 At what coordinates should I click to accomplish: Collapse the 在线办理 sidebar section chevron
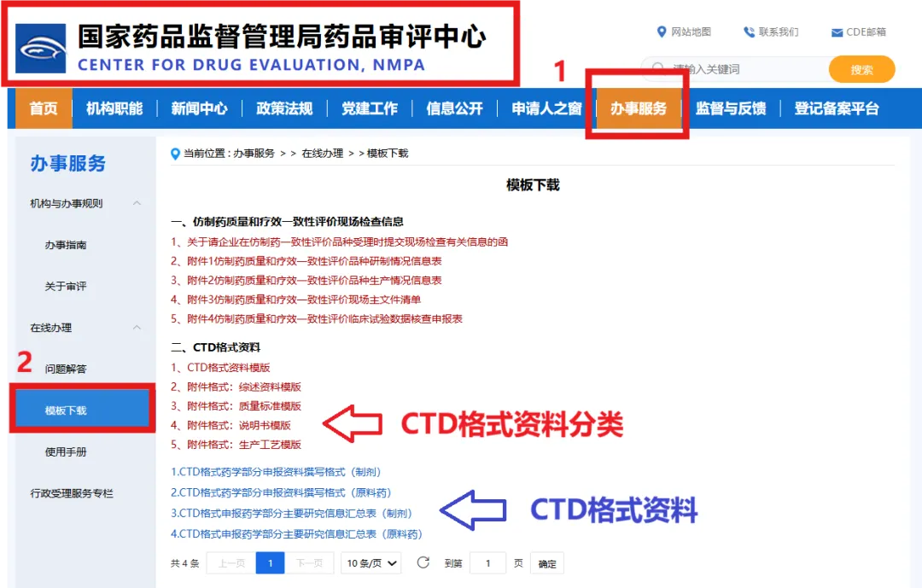pos(137,327)
